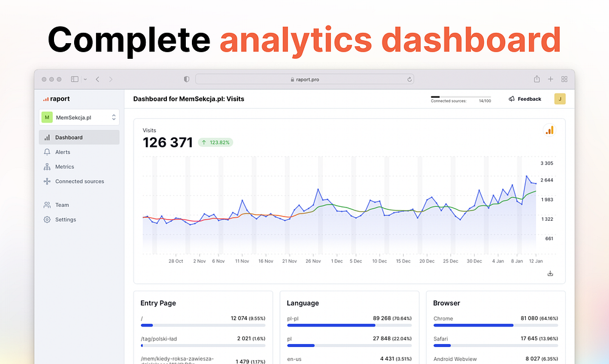
Task: Select the pl language row label
Action: (x=290, y=339)
